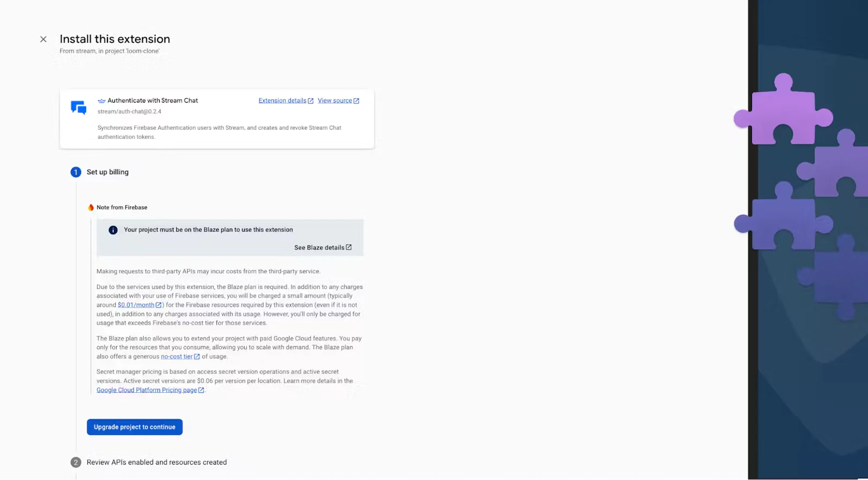Open See Blaze details link
Image resolution: width=868 pixels, height=480 pixels.
(x=319, y=247)
